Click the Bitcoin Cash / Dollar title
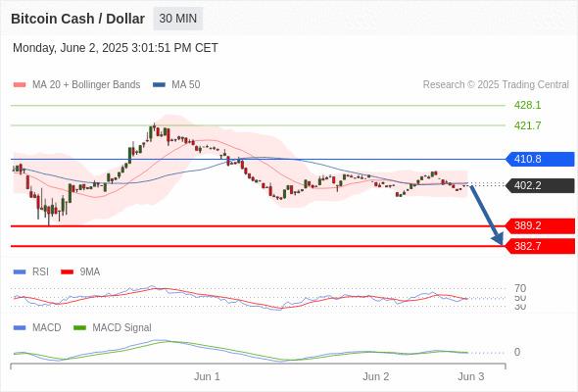Viewport: 578px width, 392px height. point(77,19)
